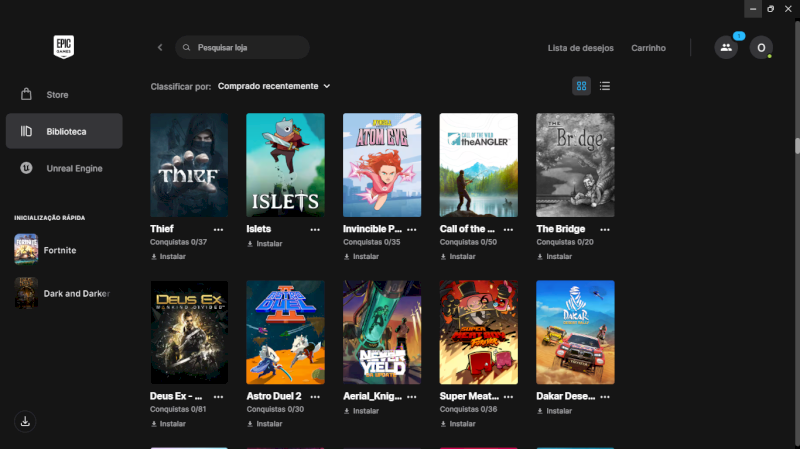Open the three-dot menu for Astro Duel 2
This screenshot has height=449, width=800.
point(316,397)
